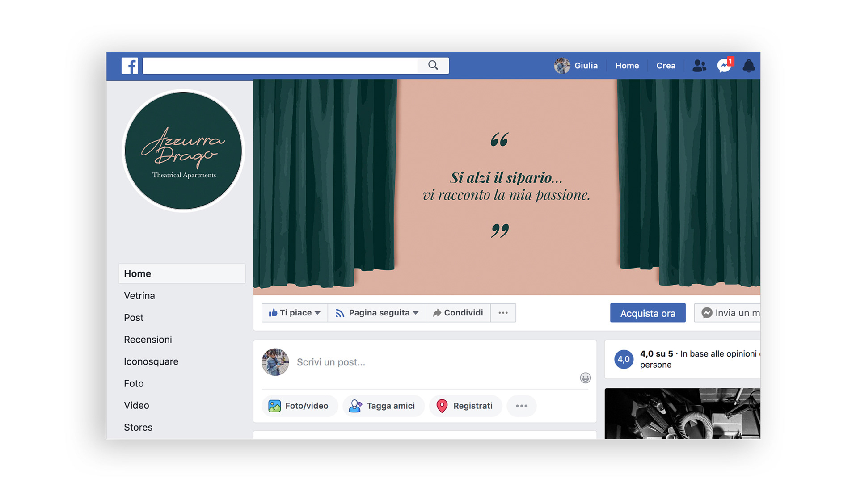Screen dimensions: 852x504
Task: Click Home in the top navigation bar
Action: click(627, 66)
